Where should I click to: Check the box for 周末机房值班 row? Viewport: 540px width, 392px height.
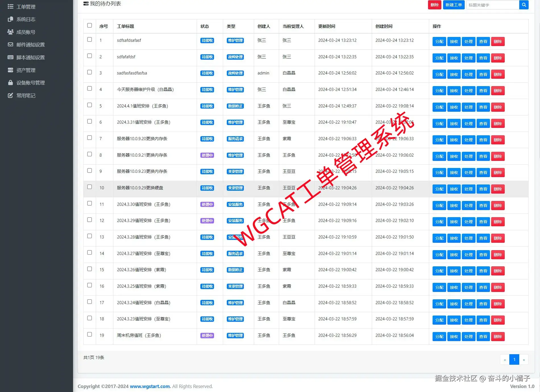(90, 335)
